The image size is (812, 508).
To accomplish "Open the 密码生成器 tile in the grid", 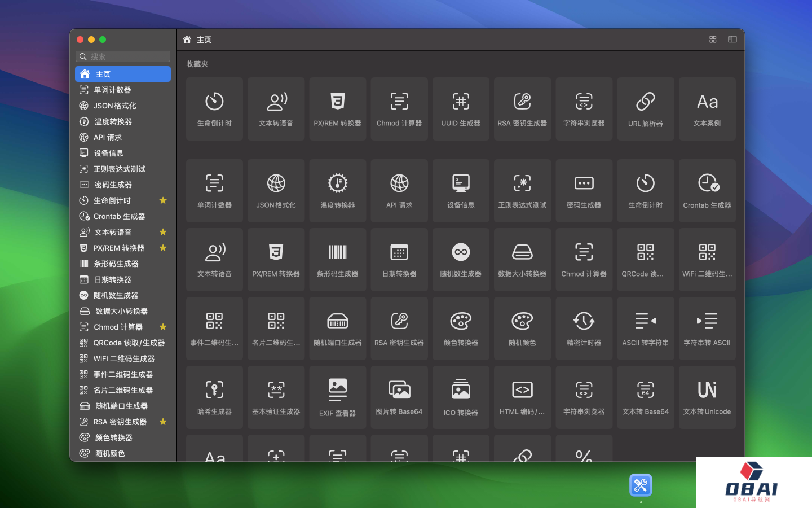I will 584,191.
